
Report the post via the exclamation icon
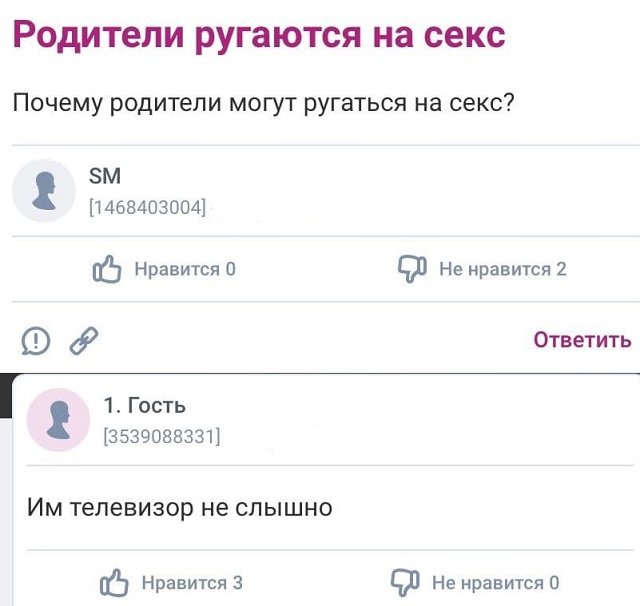pyautogui.click(x=36, y=341)
